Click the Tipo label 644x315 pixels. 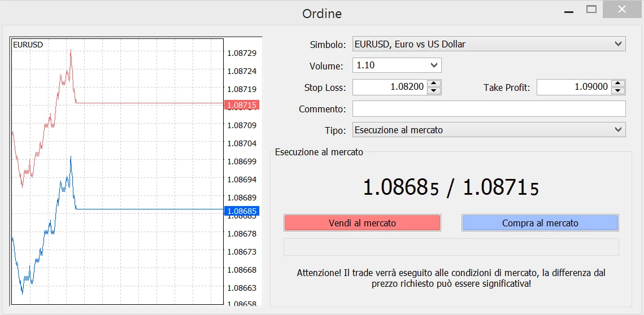335,130
